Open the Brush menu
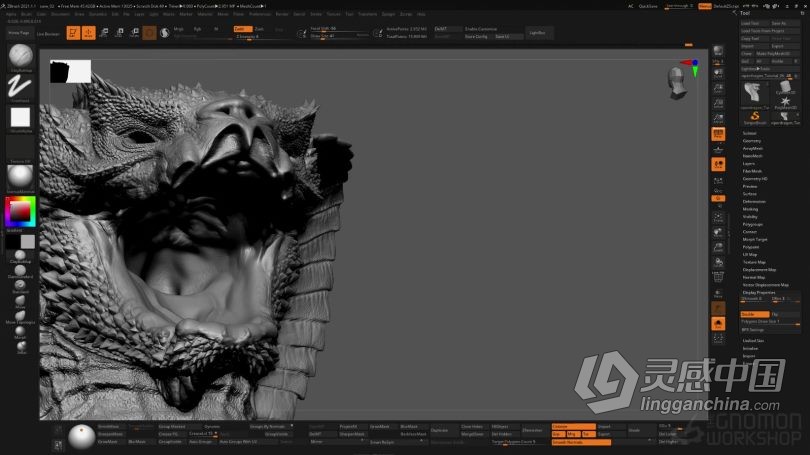This screenshot has height=455, width=810. pyautogui.click(x=26, y=14)
